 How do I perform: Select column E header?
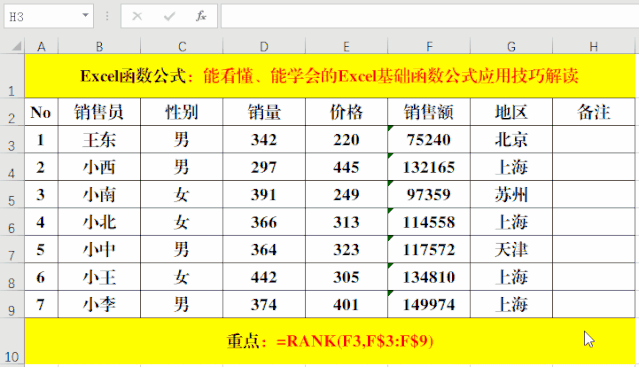[x=346, y=46]
